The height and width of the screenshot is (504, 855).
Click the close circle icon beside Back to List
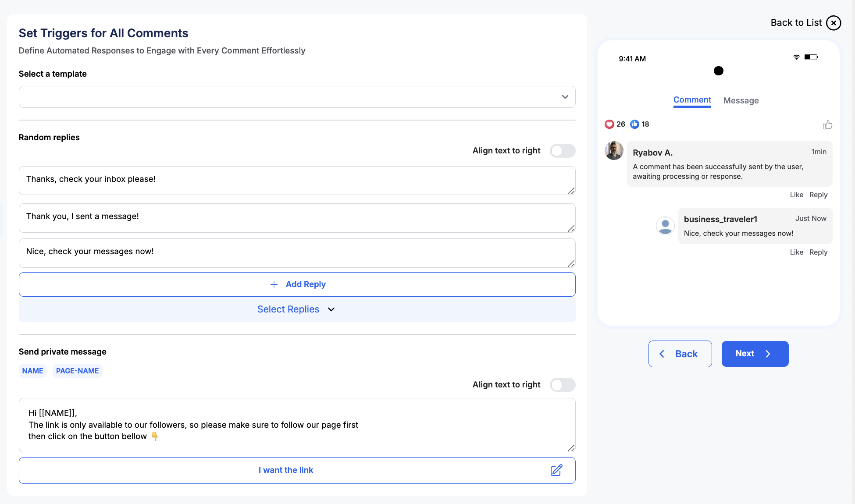coord(833,23)
